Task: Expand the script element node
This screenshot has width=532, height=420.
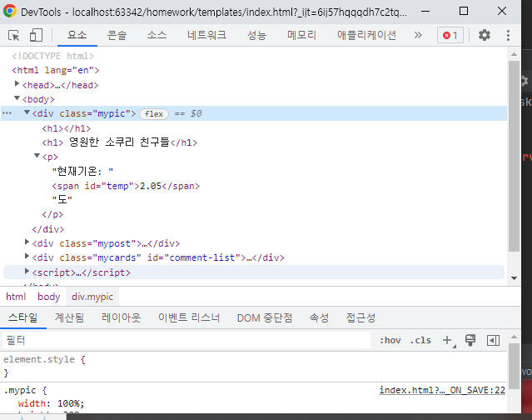Action: click(x=27, y=272)
